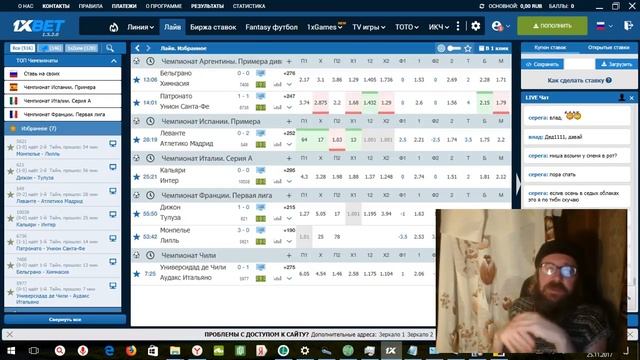Click the green Пополнить deposit button
640x360 pixels.
pyautogui.click(x=552, y=26)
